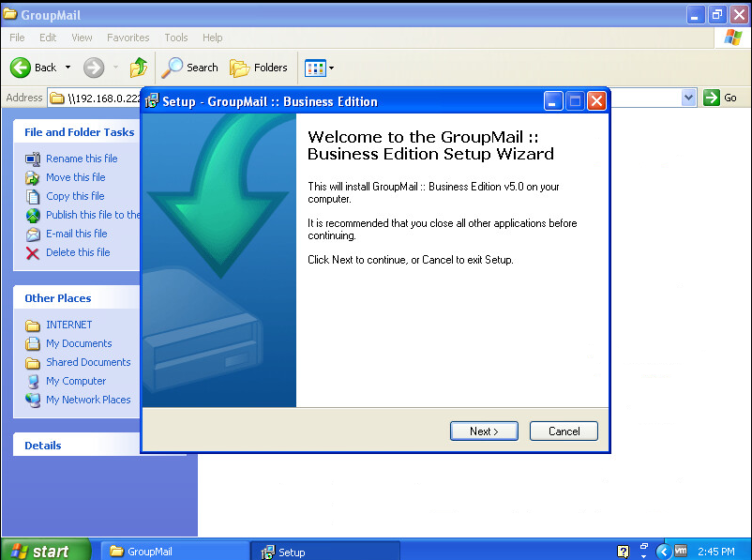
Task: Go to My Documents folder link
Action: pyautogui.click(x=79, y=343)
